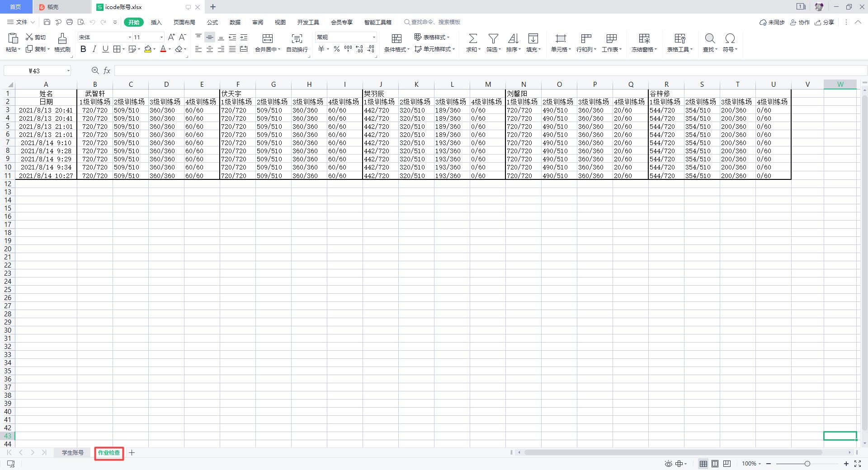
Task: Click the Format Painter (格式刷) icon
Action: (x=62, y=38)
